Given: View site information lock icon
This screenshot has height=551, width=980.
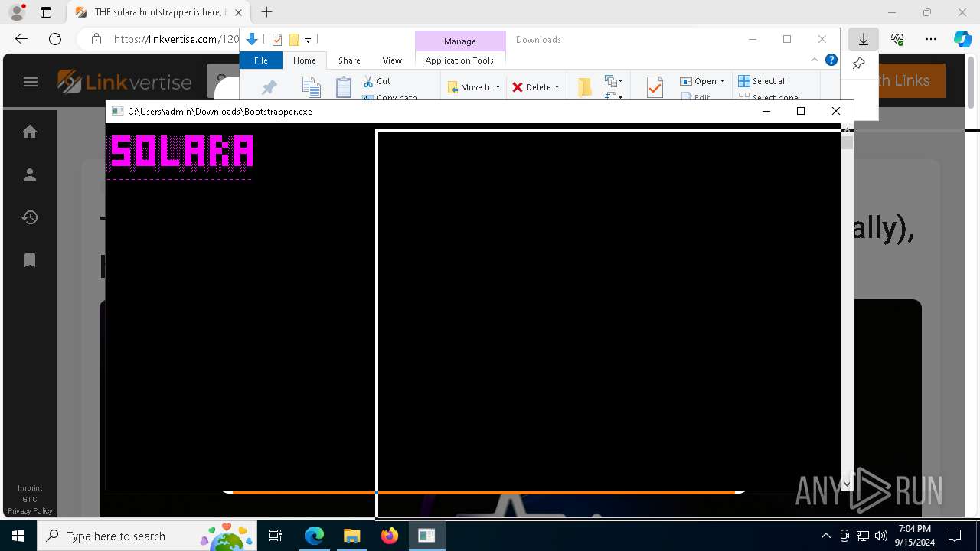Looking at the screenshot, I should pos(96,39).
